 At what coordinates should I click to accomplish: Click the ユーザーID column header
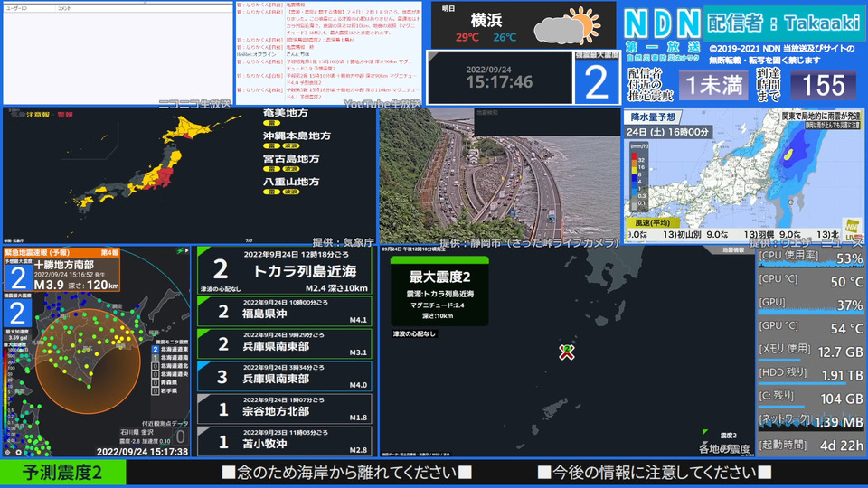[16, 8]
